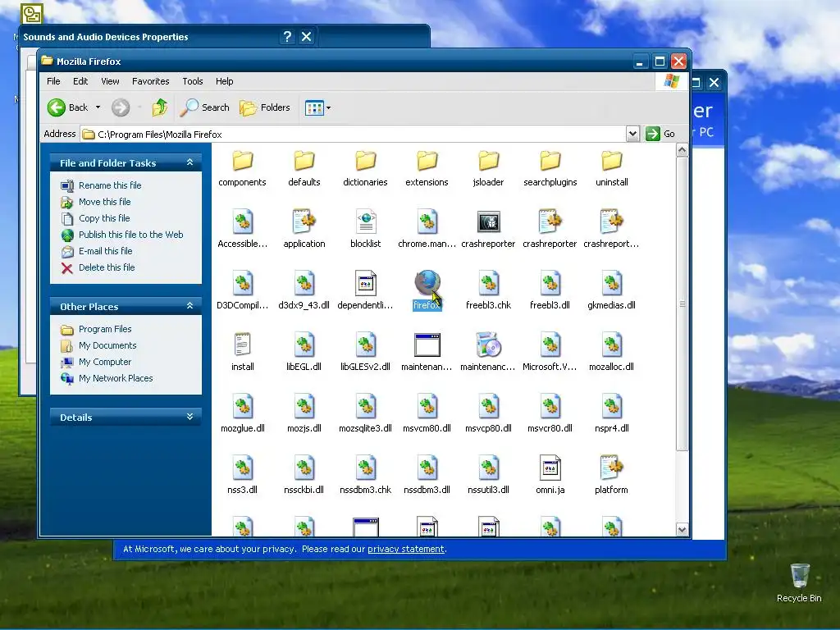Open the Favorites menu
This screenshot has width=840, height=630.
click(151, 81)
